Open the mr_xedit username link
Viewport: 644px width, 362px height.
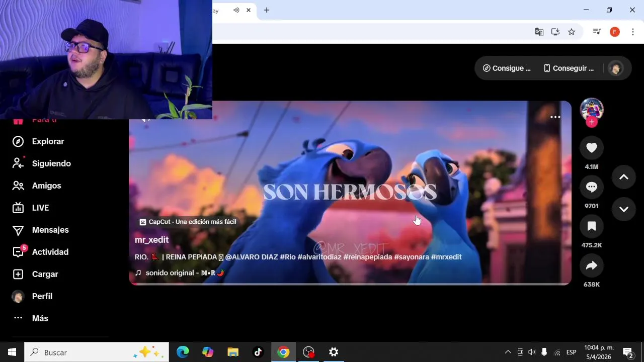[151, 240]
